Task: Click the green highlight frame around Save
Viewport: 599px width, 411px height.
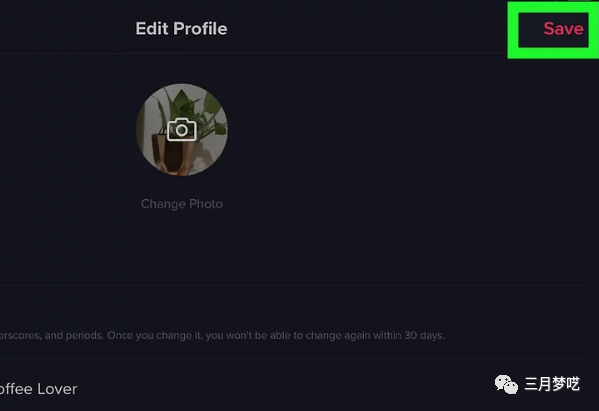Action: pyautogui.click(x=553, y=30)
